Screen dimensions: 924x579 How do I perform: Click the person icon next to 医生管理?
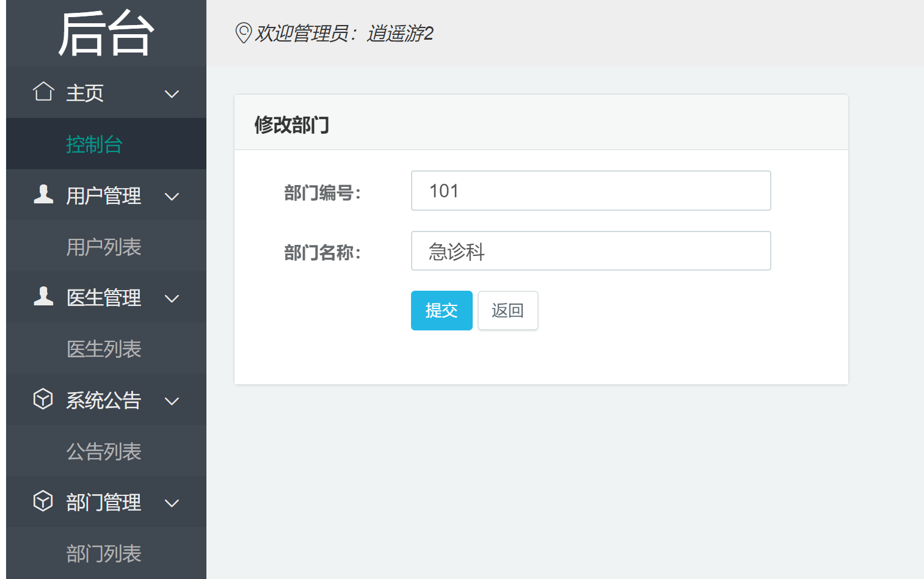(x=43, y=296)
